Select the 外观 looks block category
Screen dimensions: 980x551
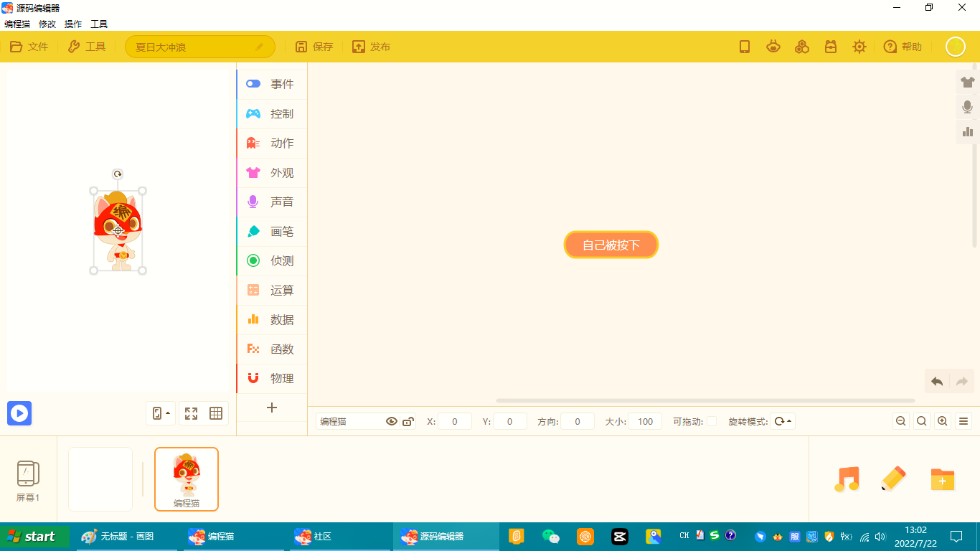point(272,172)
